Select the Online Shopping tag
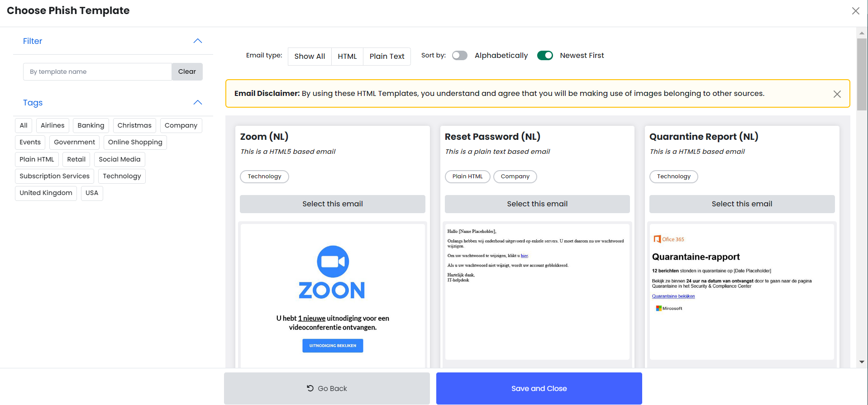 tap(135, 142)
